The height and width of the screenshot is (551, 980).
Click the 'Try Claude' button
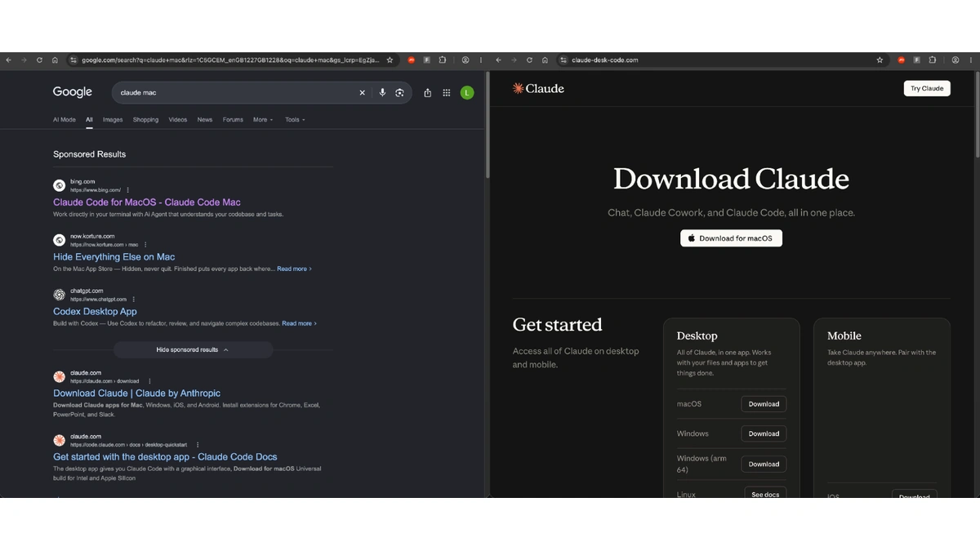[927, 88]
